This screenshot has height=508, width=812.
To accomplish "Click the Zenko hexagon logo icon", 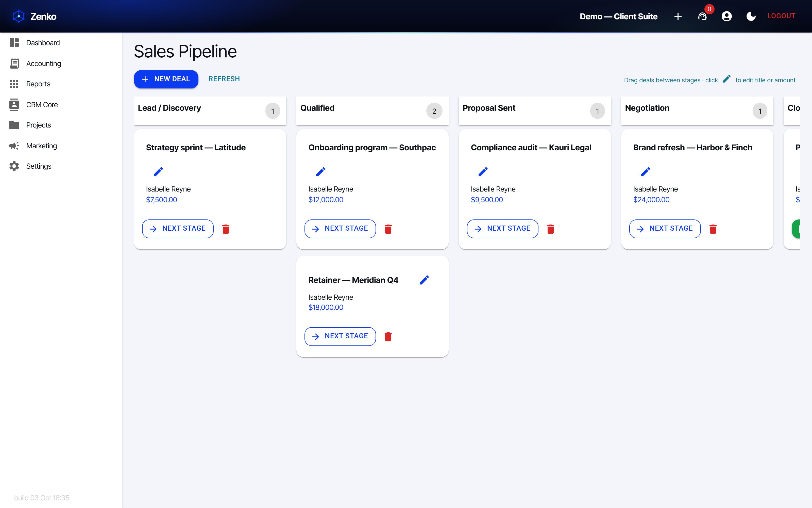I will pyautogui.click(x=19, y=16).
